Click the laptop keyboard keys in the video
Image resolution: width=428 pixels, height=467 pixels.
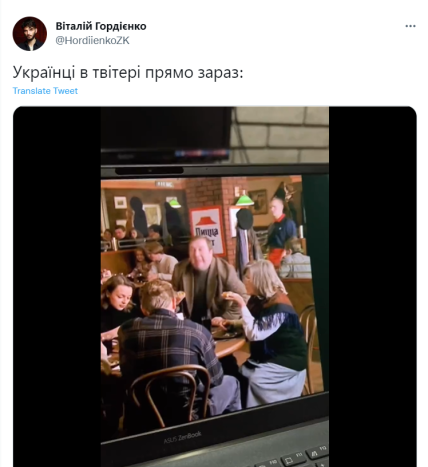point(293,457)
